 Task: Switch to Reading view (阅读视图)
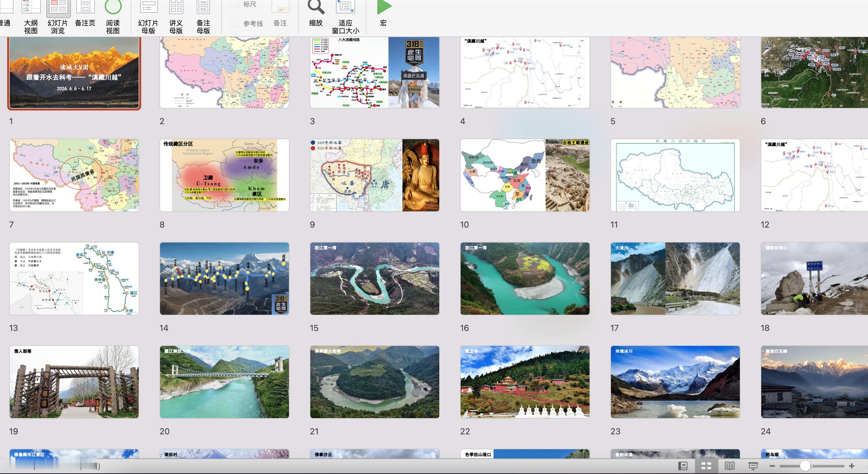(x=113, y=17)
